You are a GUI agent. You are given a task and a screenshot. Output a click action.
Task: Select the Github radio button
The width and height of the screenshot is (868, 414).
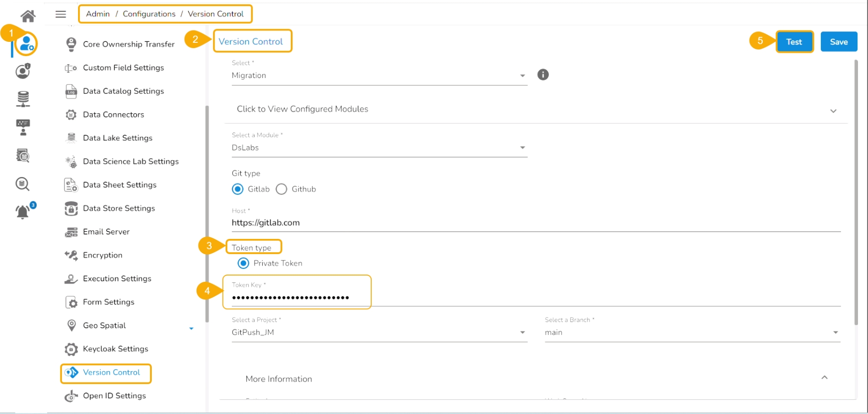[281, 189]
